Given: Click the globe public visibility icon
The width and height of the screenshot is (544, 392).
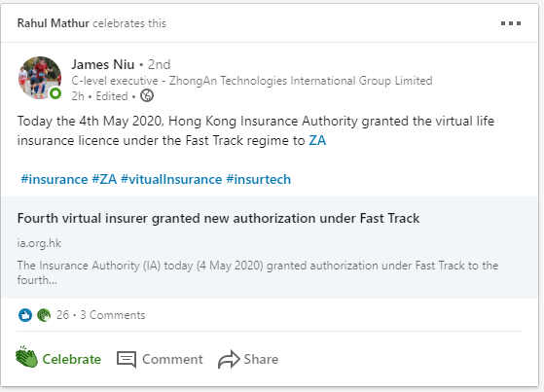Looking at the screenshot, I should pos(147,95).
